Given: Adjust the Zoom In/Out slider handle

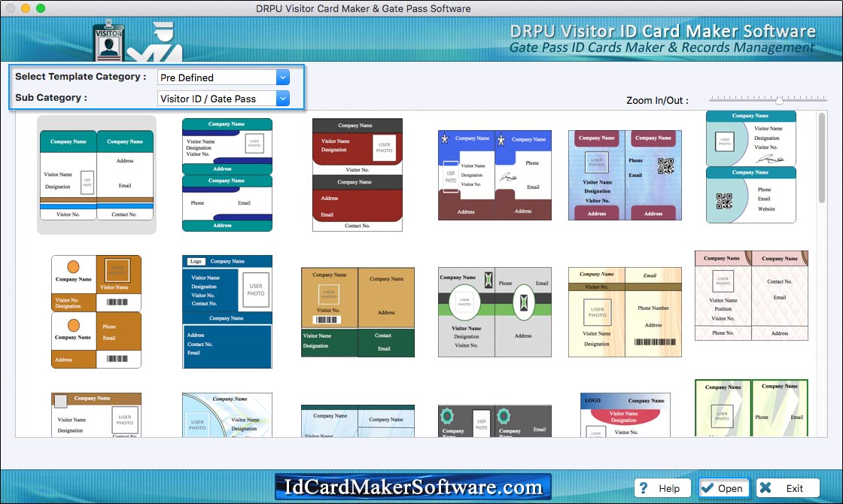Looking at the screenshot, I should click(779, 101).
